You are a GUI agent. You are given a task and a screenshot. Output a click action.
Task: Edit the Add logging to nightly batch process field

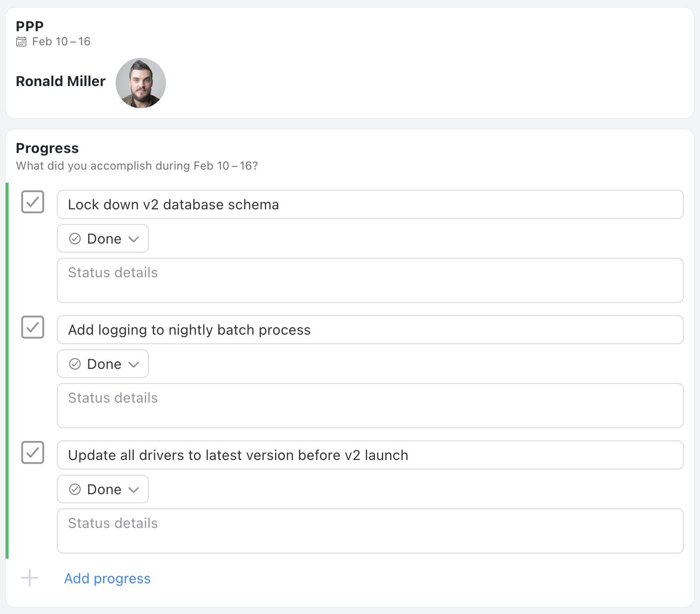coord(370,330)
